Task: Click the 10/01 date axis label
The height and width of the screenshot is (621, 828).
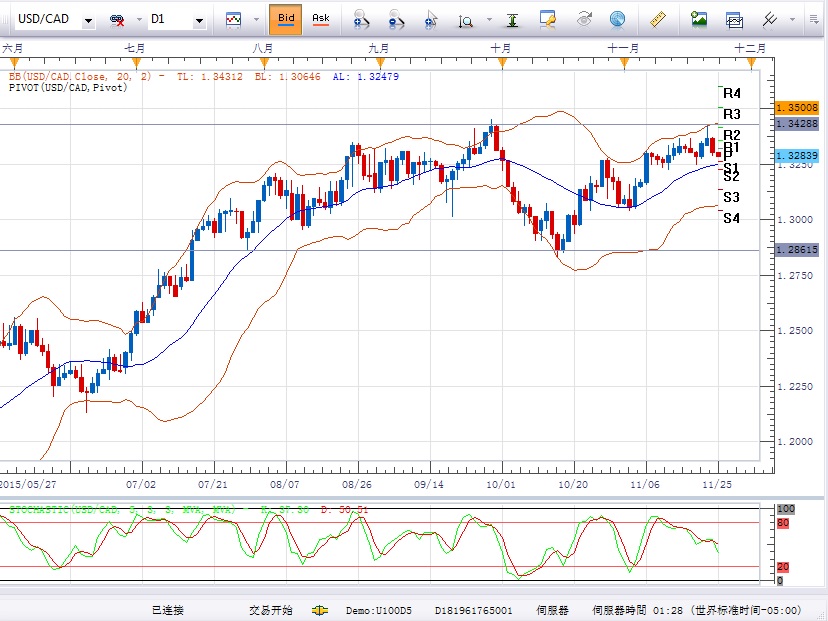Action: 501,485
